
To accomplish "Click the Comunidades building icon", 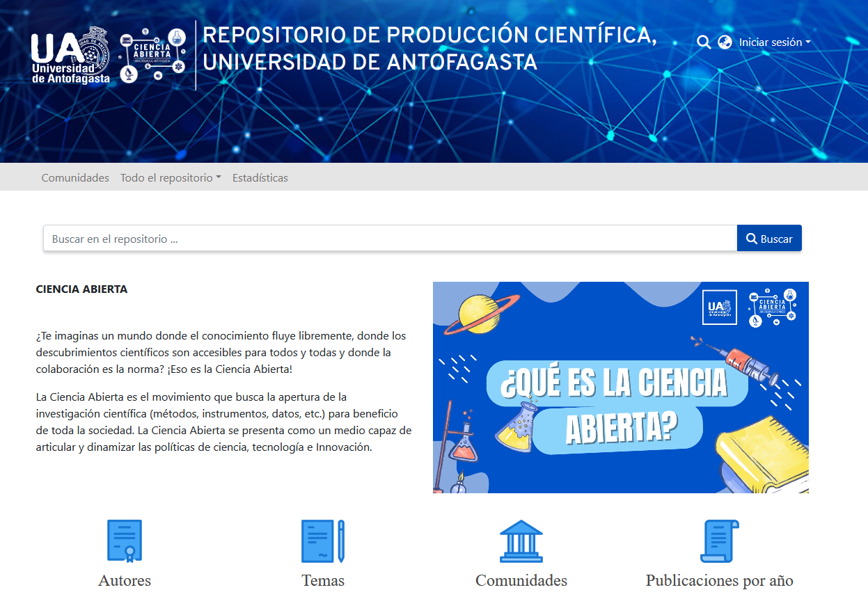I will coord(521,541).
